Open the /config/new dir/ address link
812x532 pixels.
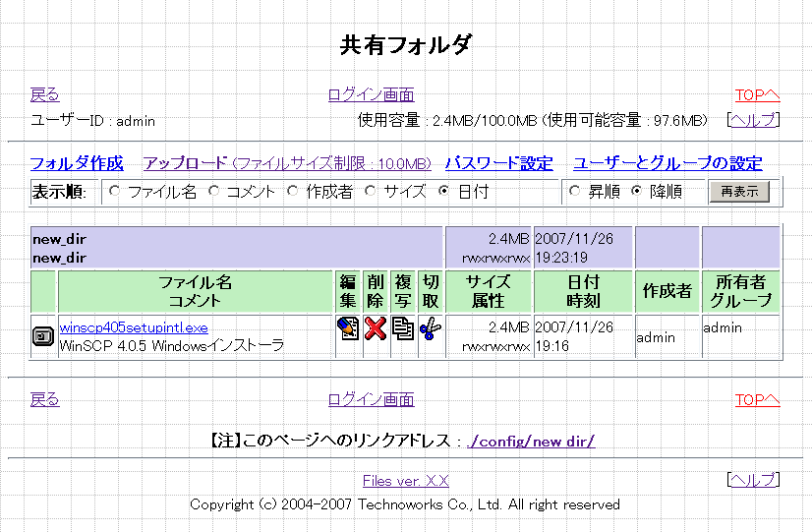pos(531,442)
